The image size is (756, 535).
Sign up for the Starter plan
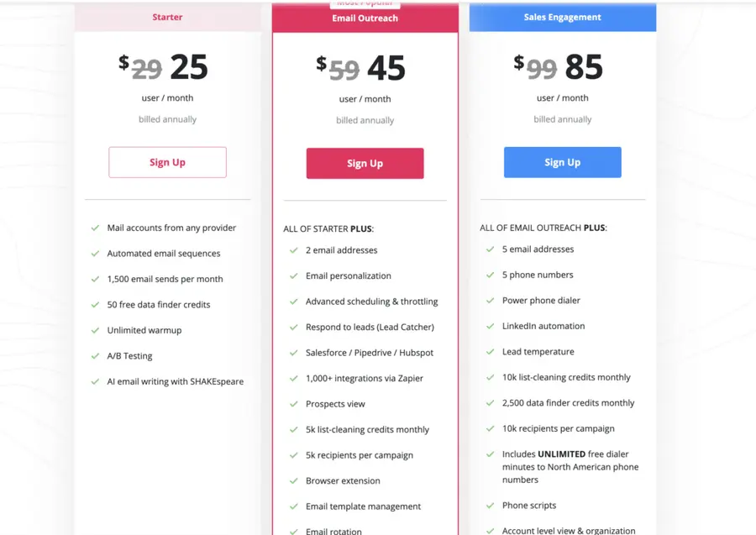pos(167,162)
